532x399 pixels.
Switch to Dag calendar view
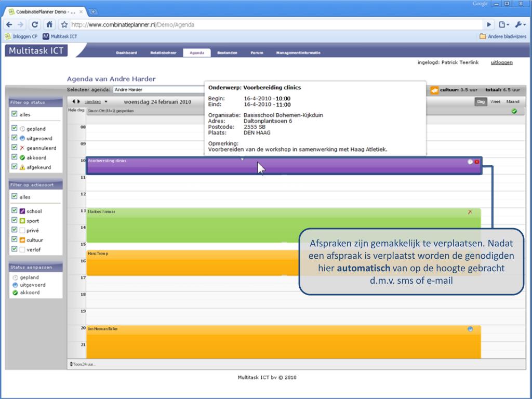[x=481, y=101]
